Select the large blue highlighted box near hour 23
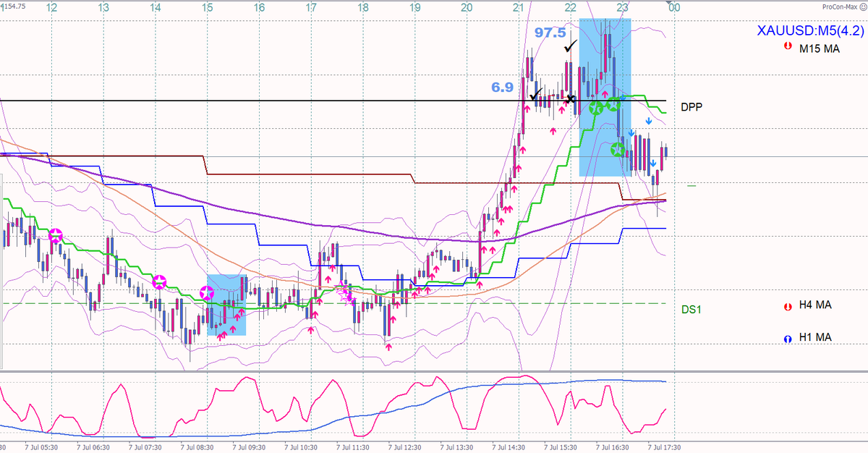 [x=605, y=98]
